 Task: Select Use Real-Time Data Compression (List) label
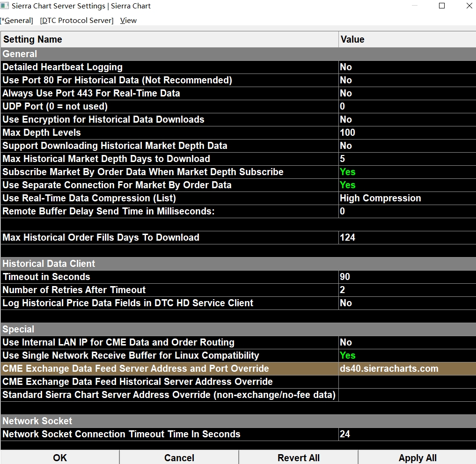point(89,198)
